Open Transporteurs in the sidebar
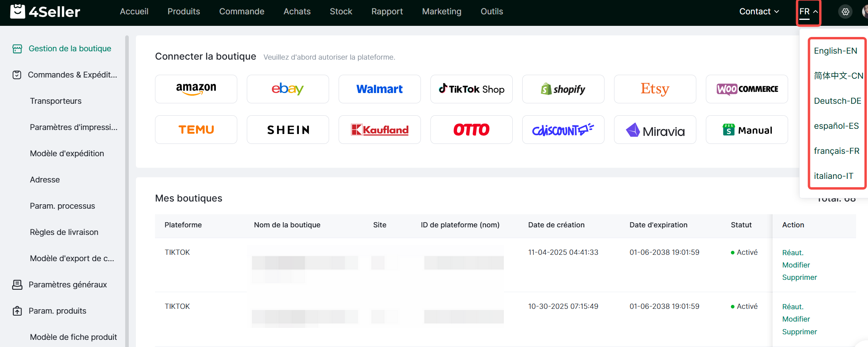 tap(56, 101)
